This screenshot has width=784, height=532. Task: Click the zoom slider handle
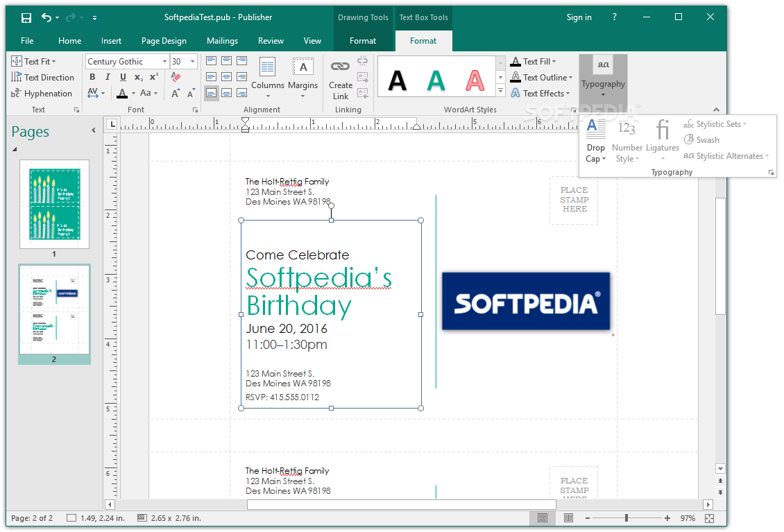(x=627, y=518)
